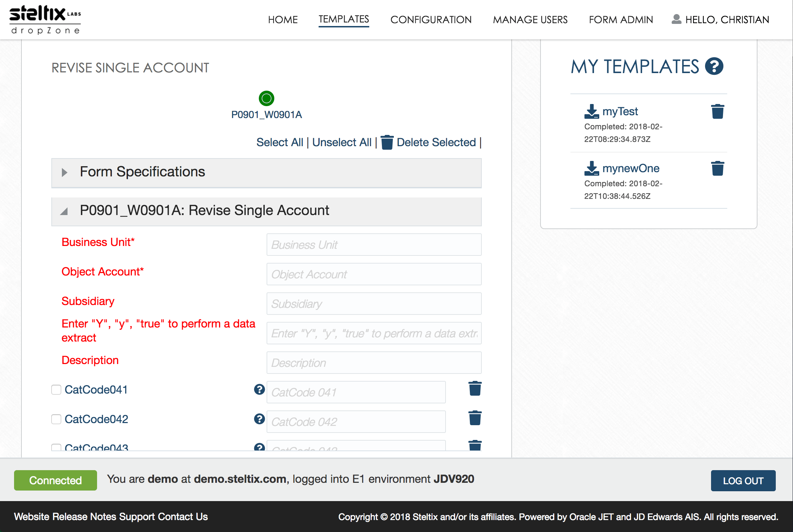Download the myTest template
Screen dimensions: 793x532
[x=591, y=111]
